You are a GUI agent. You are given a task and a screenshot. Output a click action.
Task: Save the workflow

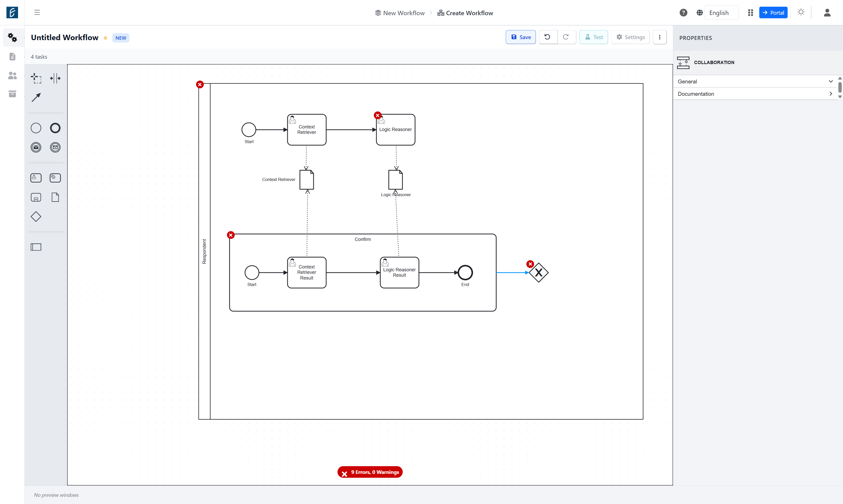tap(521, 37)
